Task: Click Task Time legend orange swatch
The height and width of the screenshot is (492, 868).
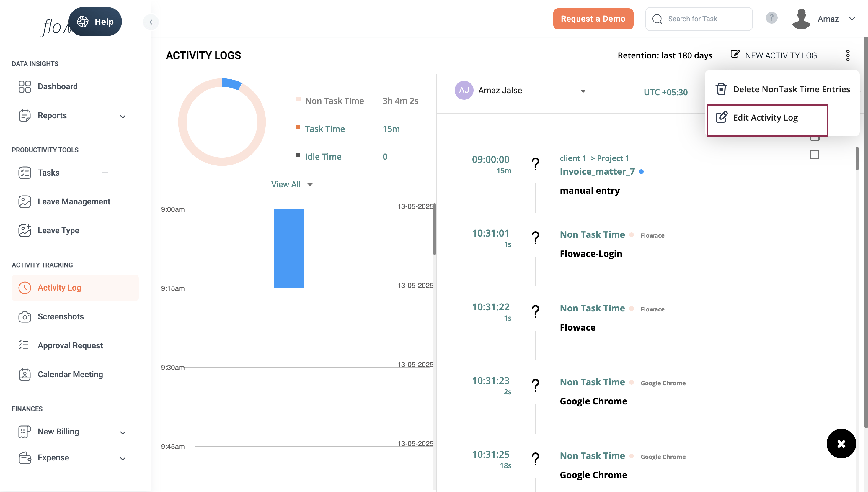Action: [298, 127]
